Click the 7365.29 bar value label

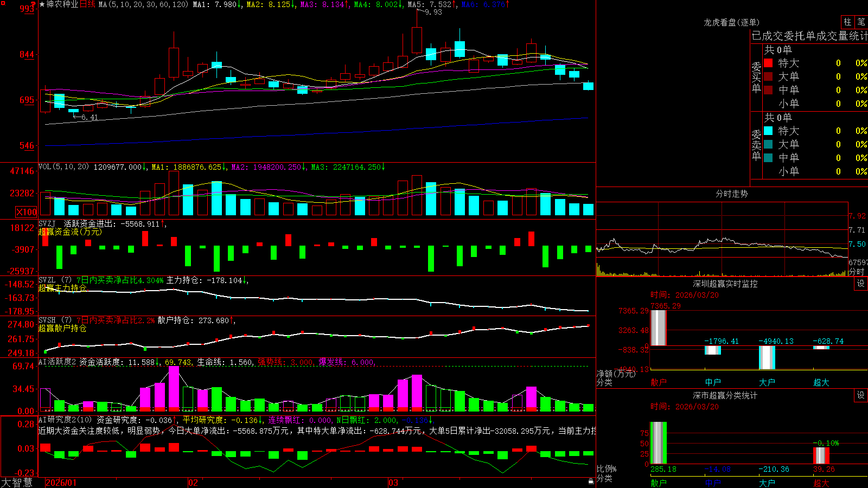click(665, 306)
